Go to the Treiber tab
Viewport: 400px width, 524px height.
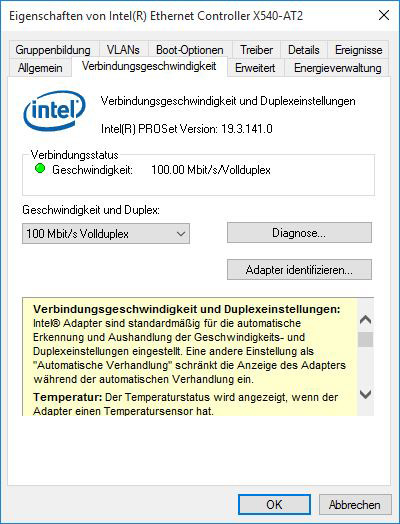pyautogui.click(x=256, y=50)
